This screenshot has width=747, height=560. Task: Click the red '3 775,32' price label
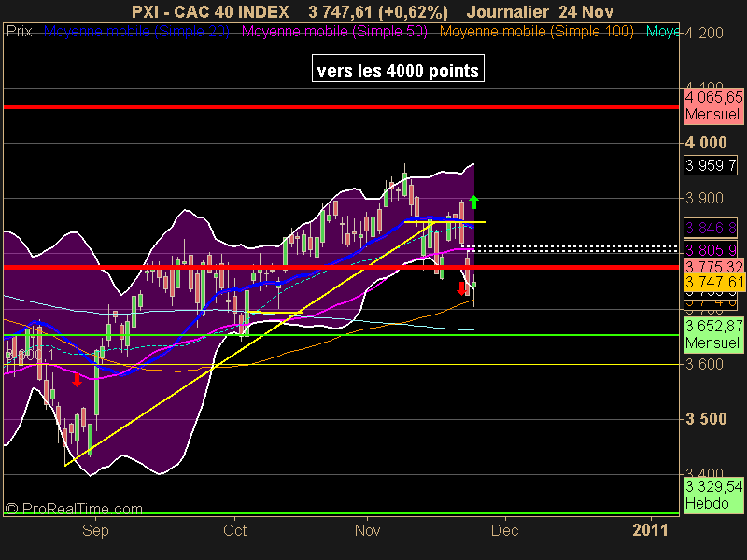[713, 266]
